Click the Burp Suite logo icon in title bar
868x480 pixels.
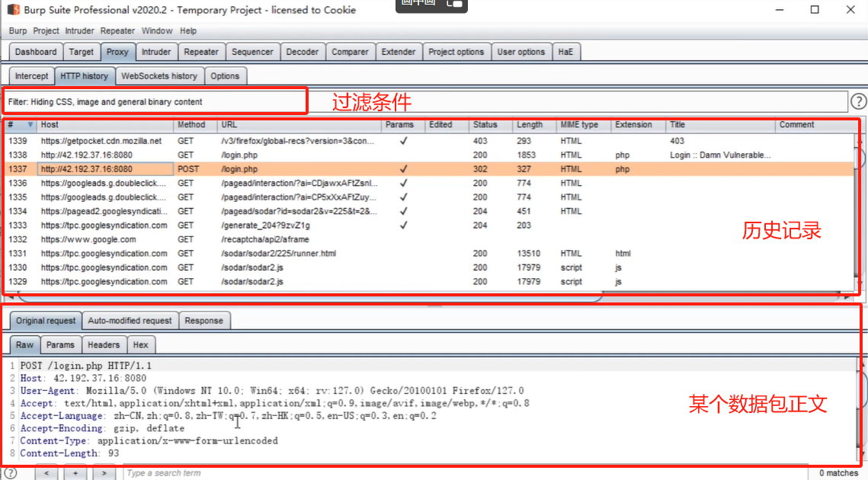tap(13, 9)
